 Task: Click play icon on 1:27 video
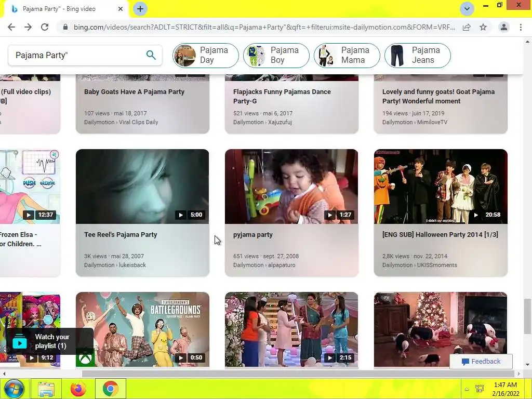(x=330, y=215)
